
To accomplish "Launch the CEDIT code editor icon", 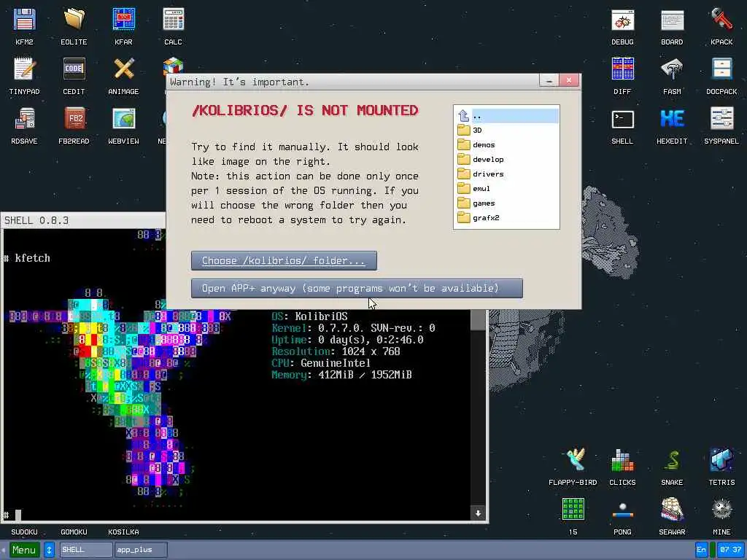I will click(74, 69).
